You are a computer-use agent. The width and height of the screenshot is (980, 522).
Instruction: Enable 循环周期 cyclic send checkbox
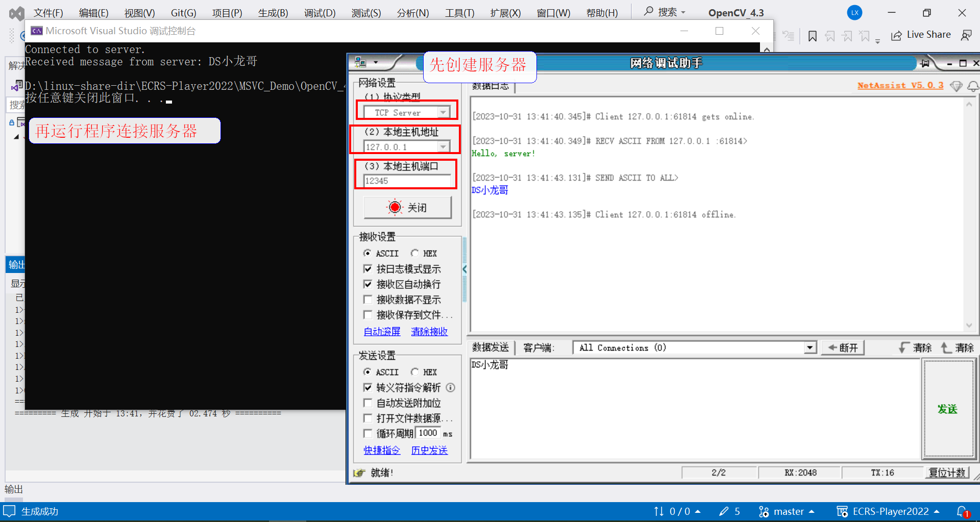click(x=369, y=433)
